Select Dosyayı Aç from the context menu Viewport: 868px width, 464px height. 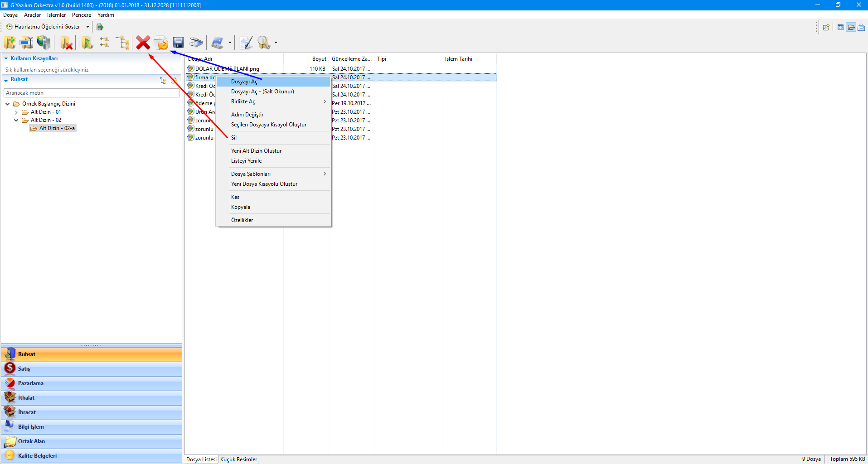244,82
